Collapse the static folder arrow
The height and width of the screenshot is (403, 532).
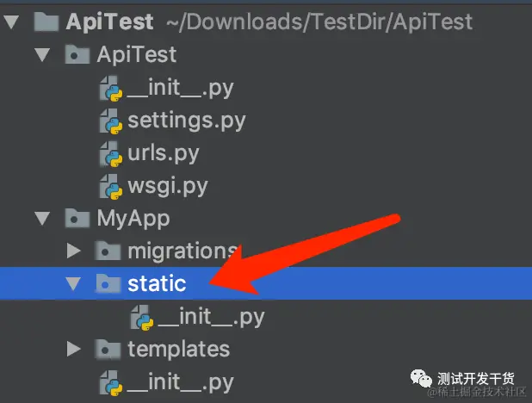(73, 284)
